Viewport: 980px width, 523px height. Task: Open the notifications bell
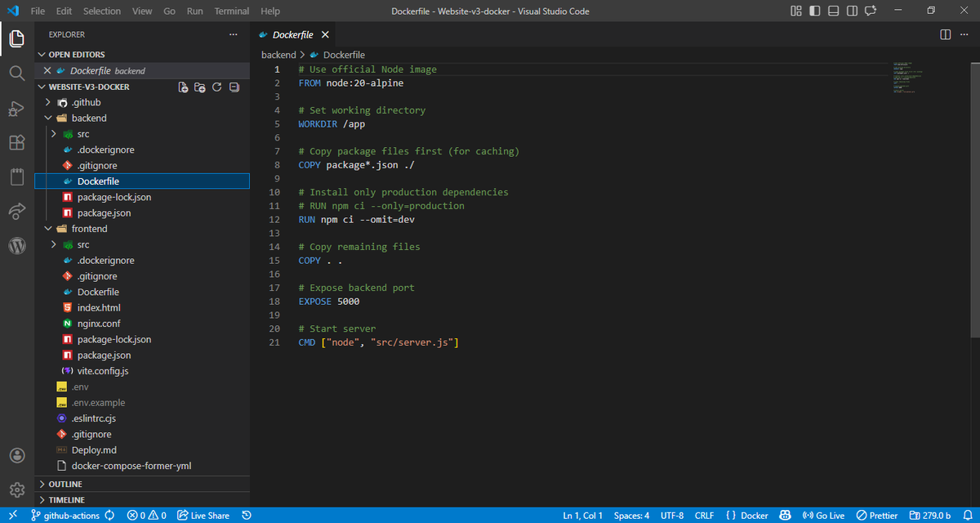967,516
